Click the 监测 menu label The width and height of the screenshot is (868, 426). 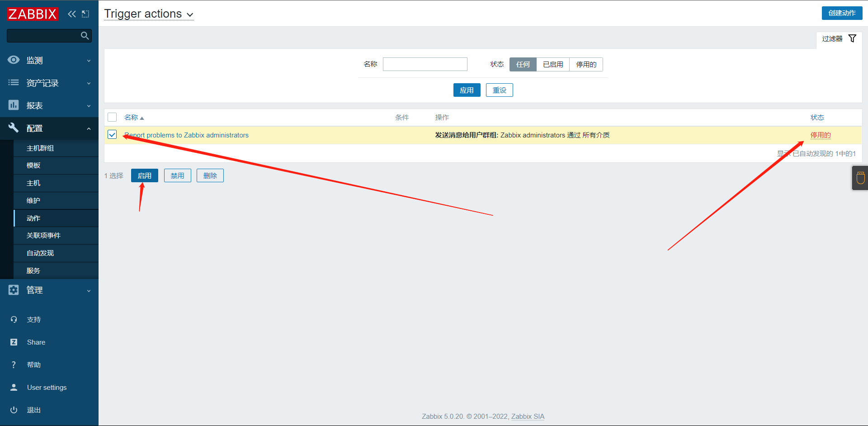(x=34, y=60)
